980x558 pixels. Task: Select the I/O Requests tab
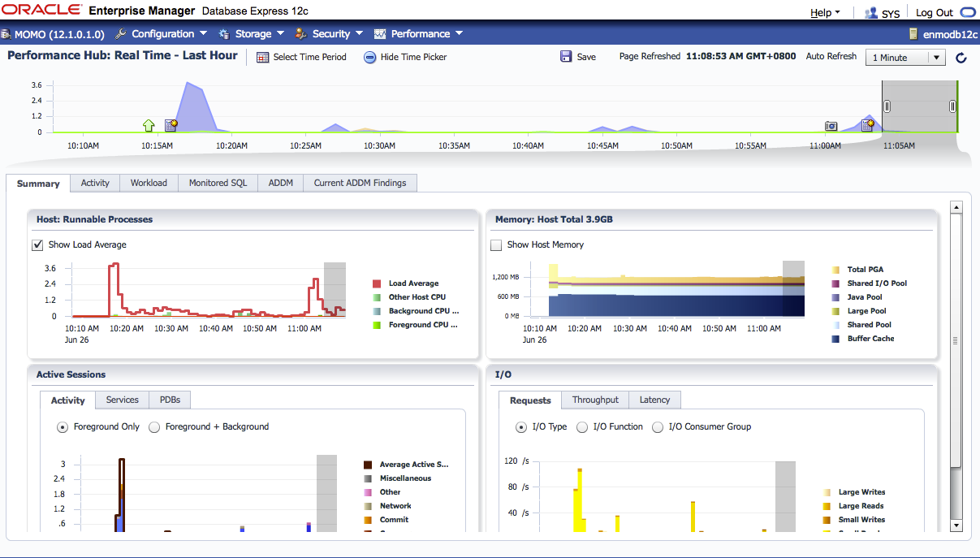tap(530, 400)
